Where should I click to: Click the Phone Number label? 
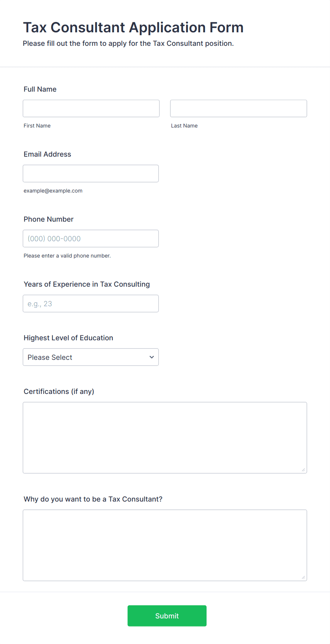[x=49, y=219]
